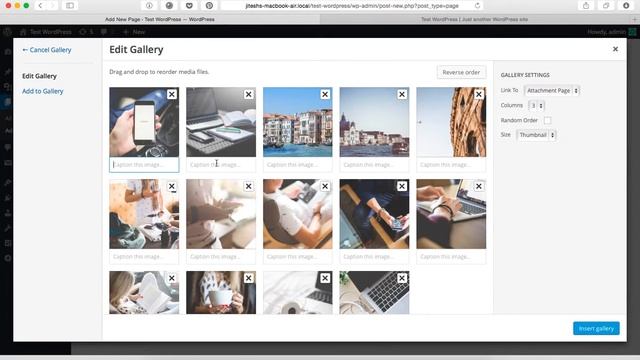Open Safari share button
The height and width of the screenshot is (360, 640).
586,6
